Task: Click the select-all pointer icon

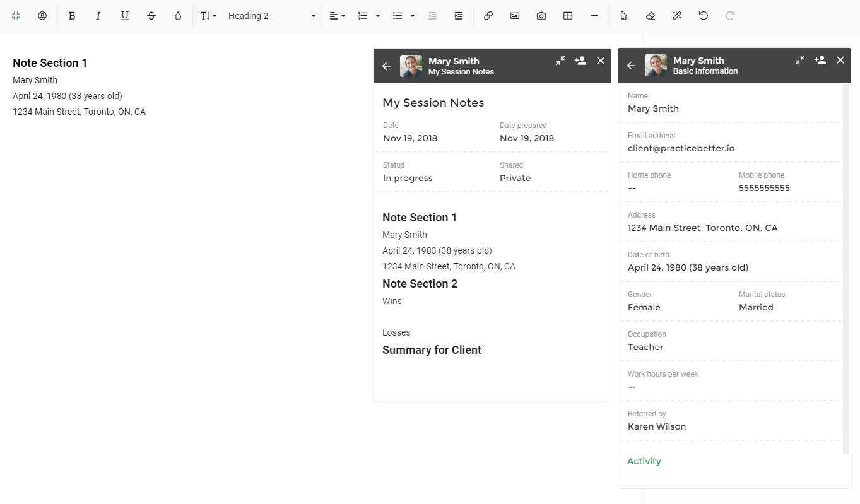Action: 624,16
